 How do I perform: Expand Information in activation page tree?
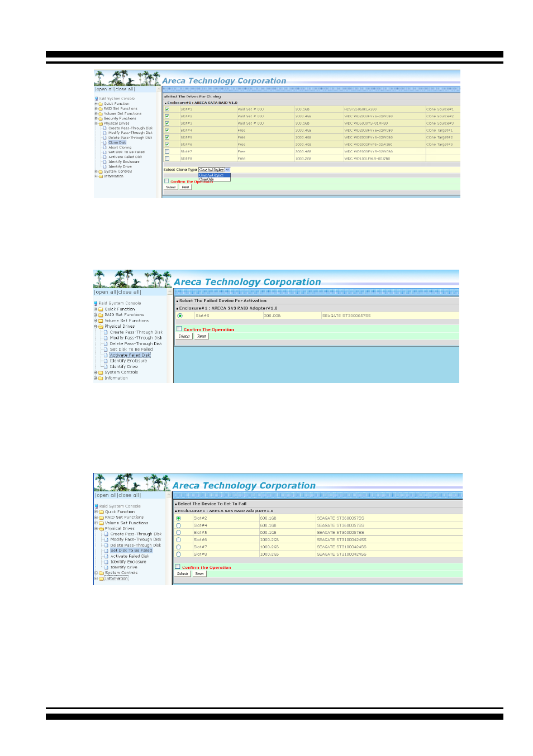(96, 378)
